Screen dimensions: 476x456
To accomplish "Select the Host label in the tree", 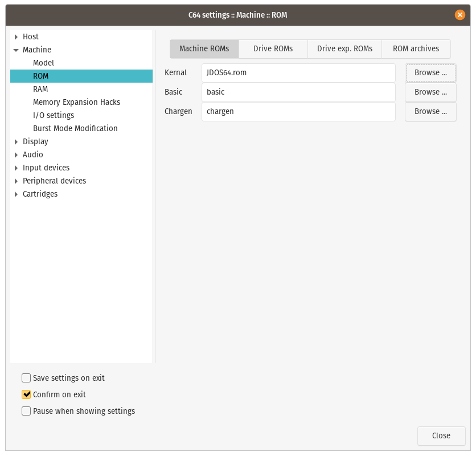I will tap(31, 37).
